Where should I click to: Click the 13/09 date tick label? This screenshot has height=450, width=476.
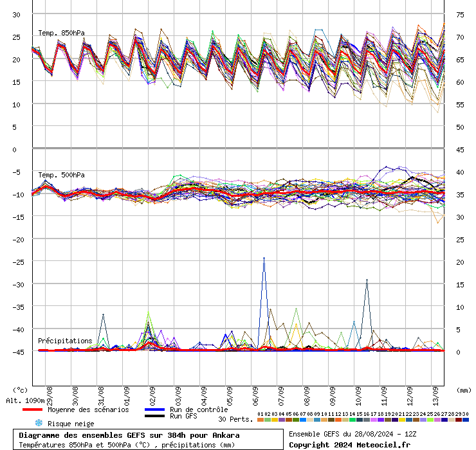pos(435,396)
